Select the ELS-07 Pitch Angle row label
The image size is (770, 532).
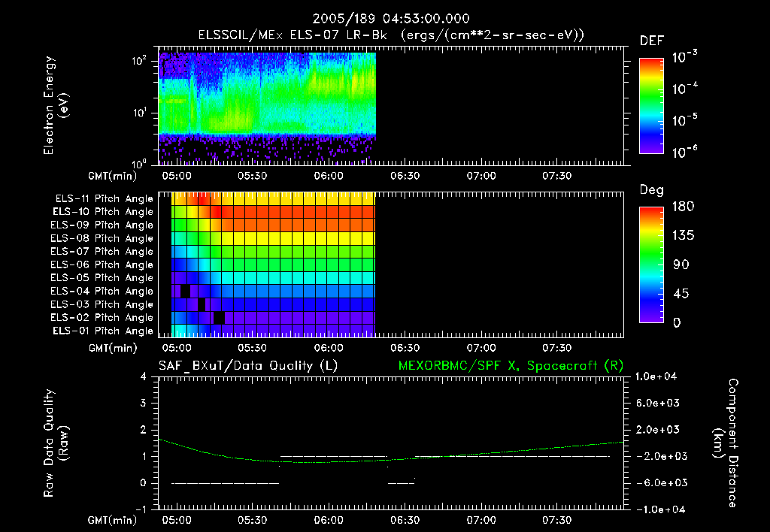(x=102, y=251)
